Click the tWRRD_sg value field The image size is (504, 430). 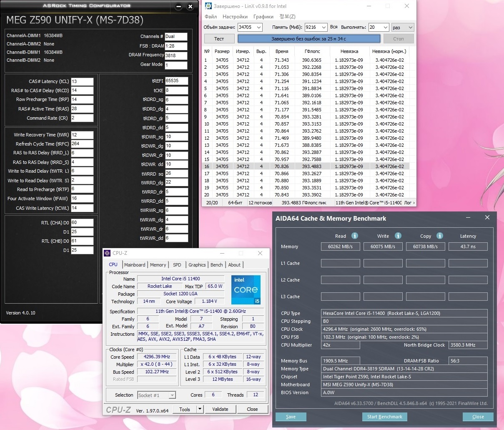click(x=176, y=173)
